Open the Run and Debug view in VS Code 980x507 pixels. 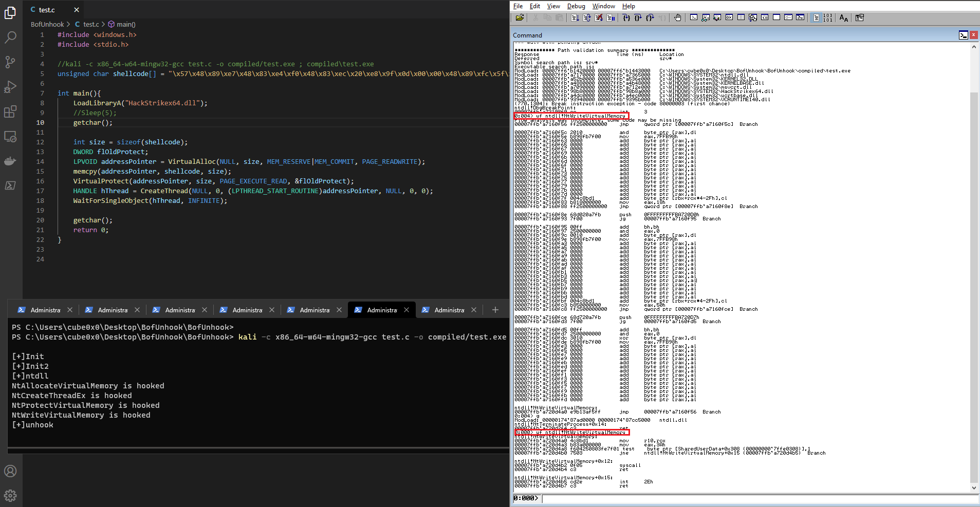(10, 86)
